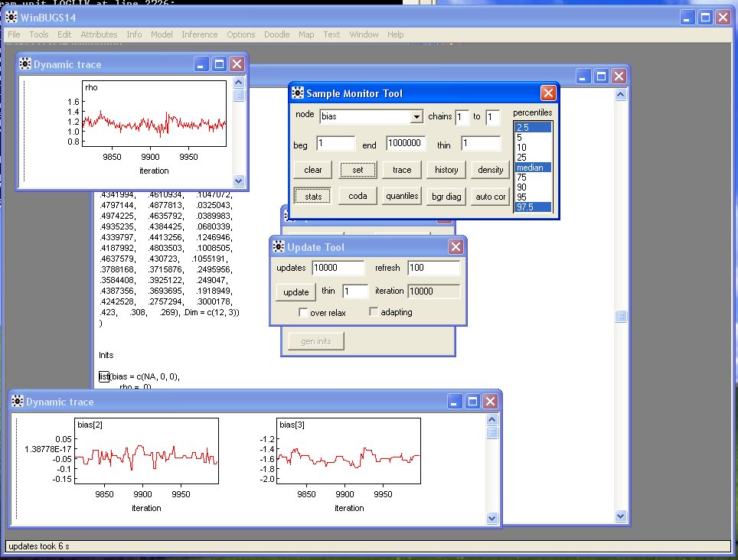Viewport: 738px width, 560px height.
Task: Click the rho Dynamic trace window icon
Action: [25, 64]
